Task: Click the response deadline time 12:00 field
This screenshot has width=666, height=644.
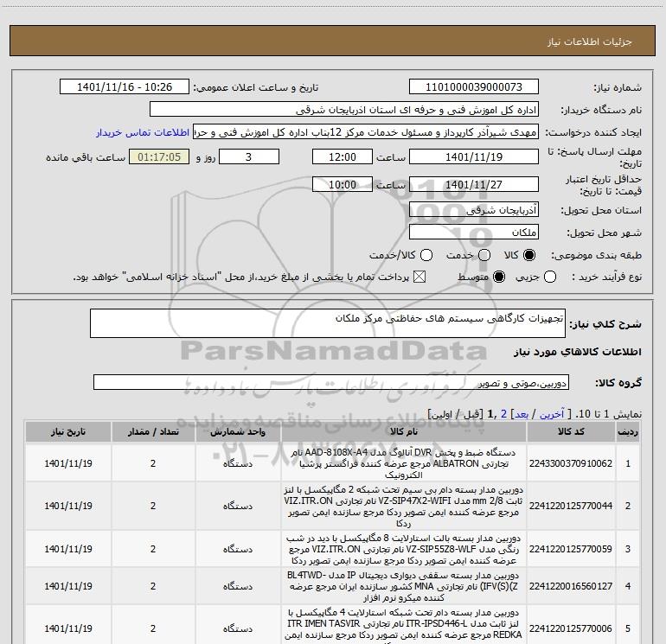Action: (343, 156)
